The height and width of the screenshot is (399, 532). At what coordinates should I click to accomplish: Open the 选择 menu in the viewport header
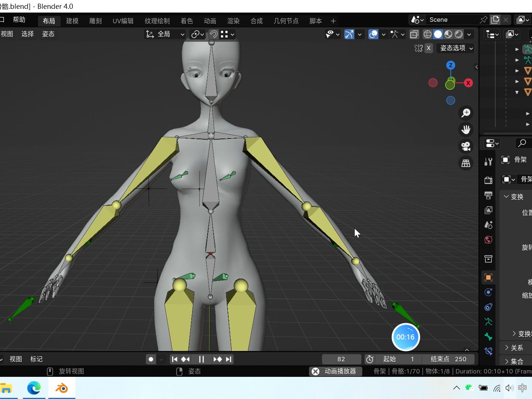tap(28, 34)
